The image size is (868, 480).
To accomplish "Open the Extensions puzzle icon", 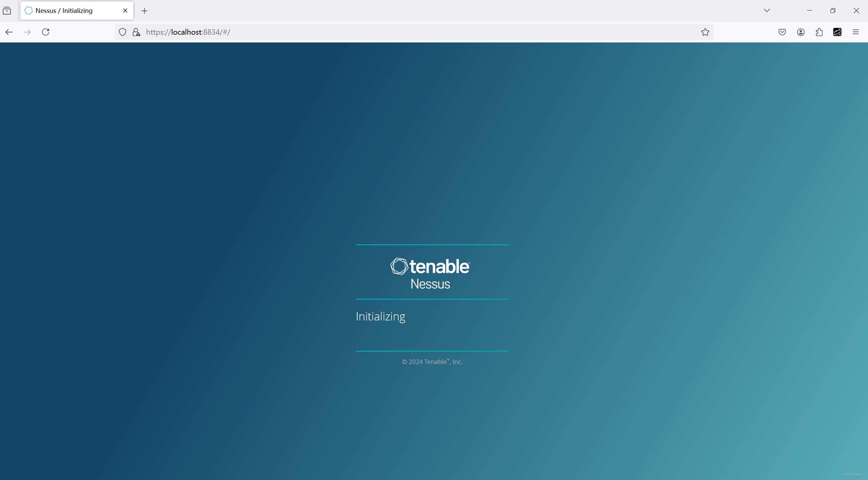I will tap(819, 32).
